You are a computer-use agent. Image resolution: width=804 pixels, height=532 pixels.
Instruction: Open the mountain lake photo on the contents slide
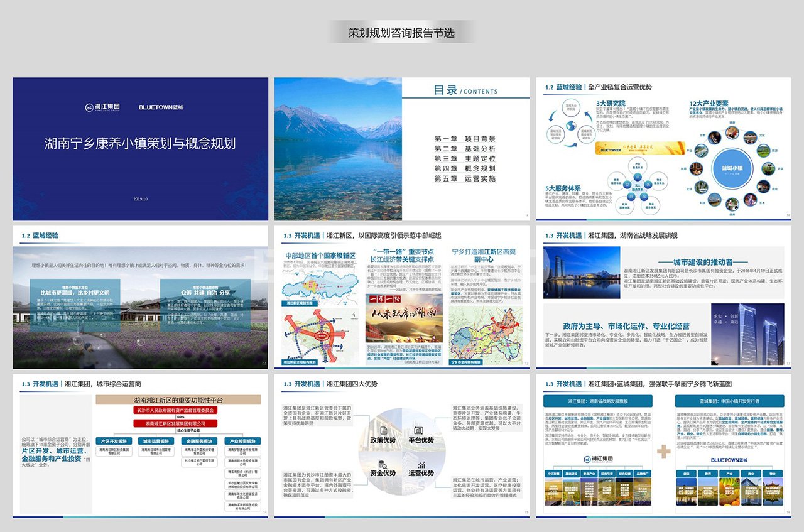point(337,148)
